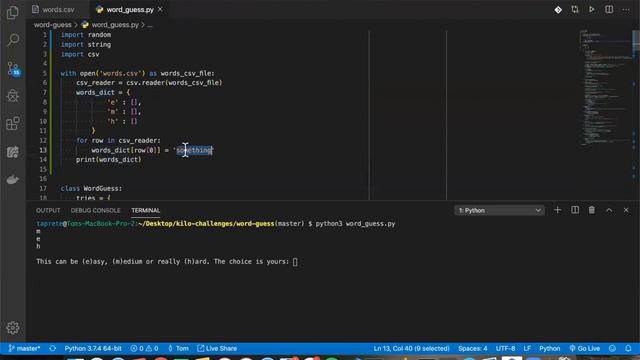Open the terminal selector 1: Python dropdown

499,210
